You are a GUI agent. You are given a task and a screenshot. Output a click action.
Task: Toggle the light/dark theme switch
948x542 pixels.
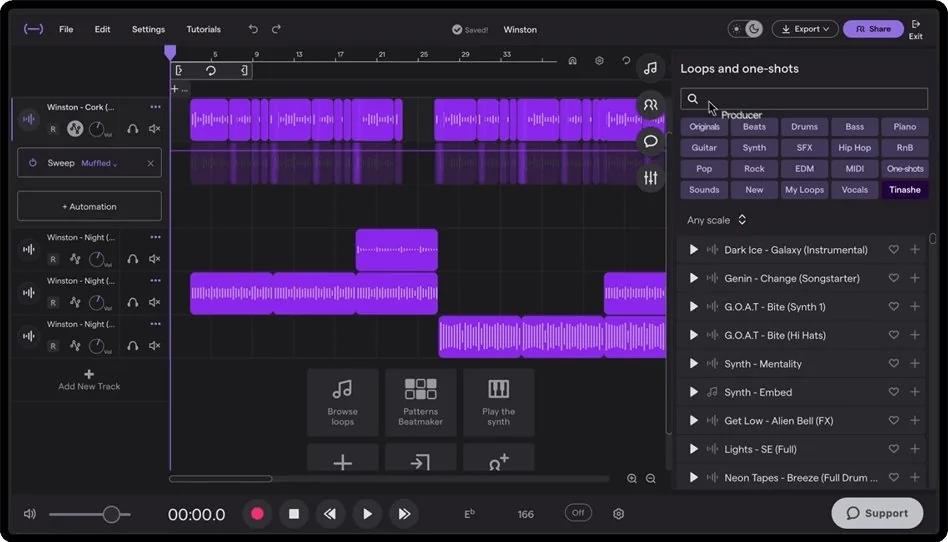[x=746, y=29]
